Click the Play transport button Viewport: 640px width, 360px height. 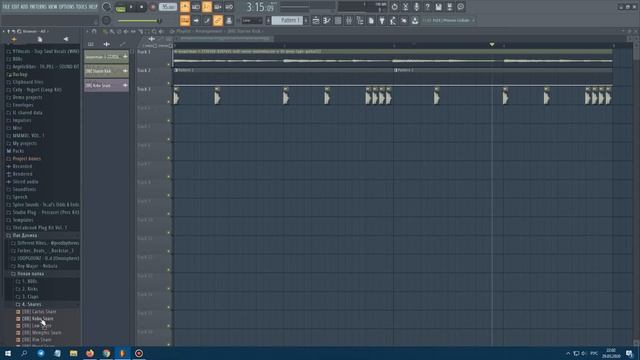(131, 7)
